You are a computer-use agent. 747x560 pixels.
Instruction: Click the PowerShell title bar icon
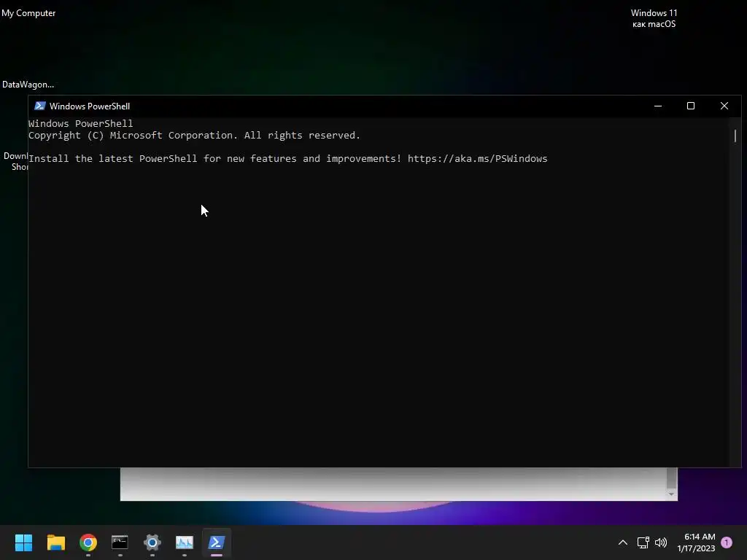tap(40, 106)
